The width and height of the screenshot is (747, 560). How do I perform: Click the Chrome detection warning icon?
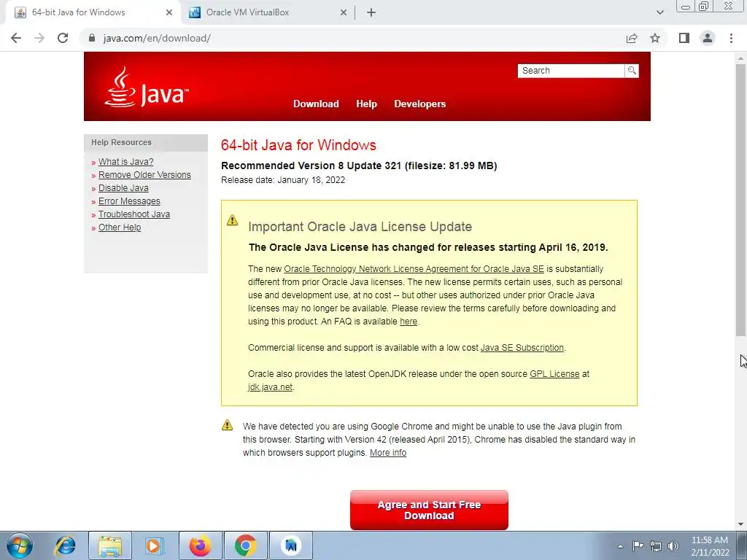[x=228, y=425]
